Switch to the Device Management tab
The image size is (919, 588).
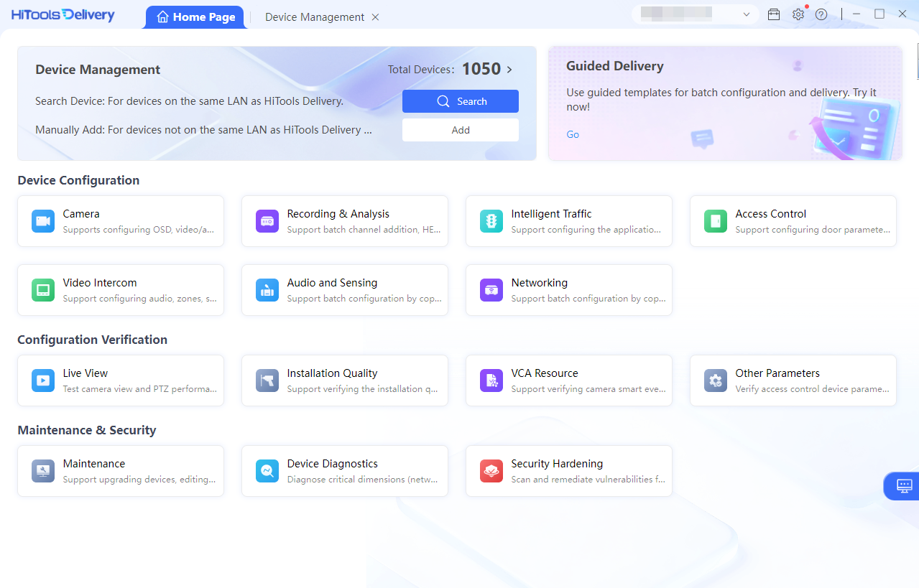tap(314, 17)
